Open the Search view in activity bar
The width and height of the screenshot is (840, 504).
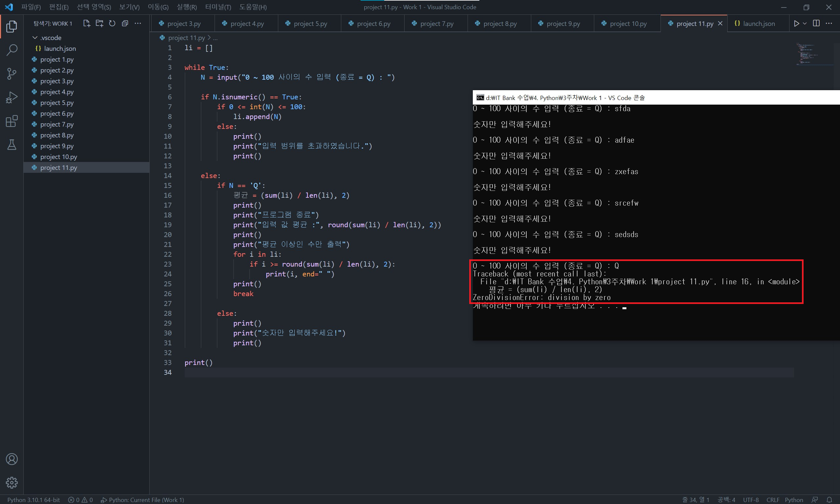(11, 50)
